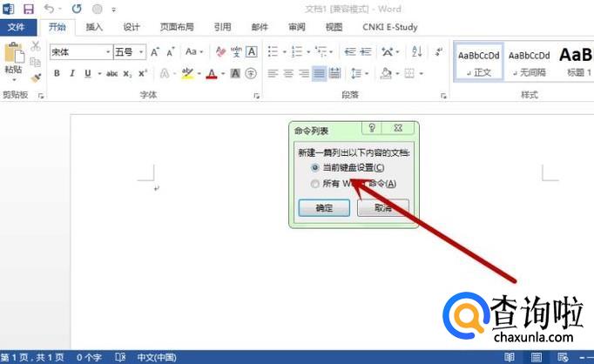Shrink font size with smaller A icon

tap(171, 52)
